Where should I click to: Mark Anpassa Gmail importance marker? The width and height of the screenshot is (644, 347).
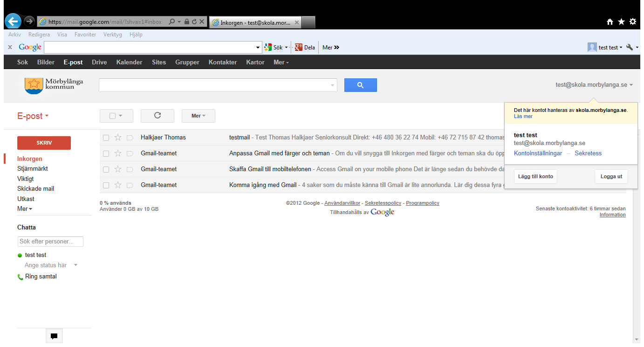point(130,153)
